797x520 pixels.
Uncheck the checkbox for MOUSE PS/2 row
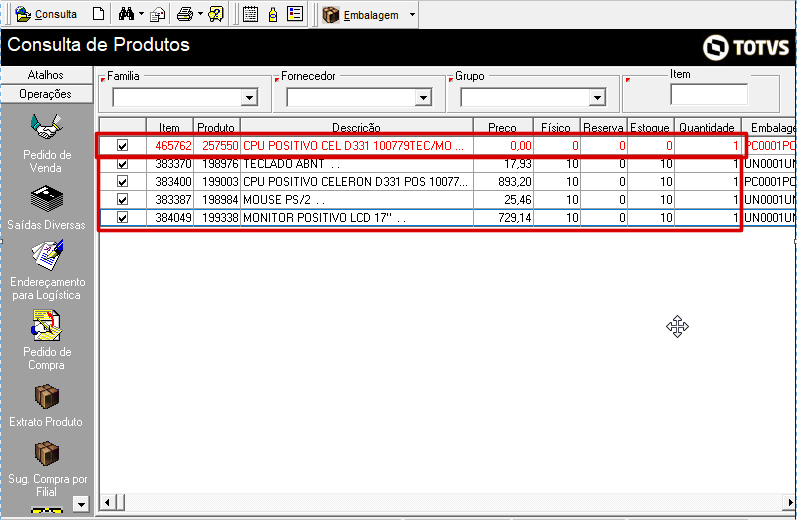[x=122, y=199]
